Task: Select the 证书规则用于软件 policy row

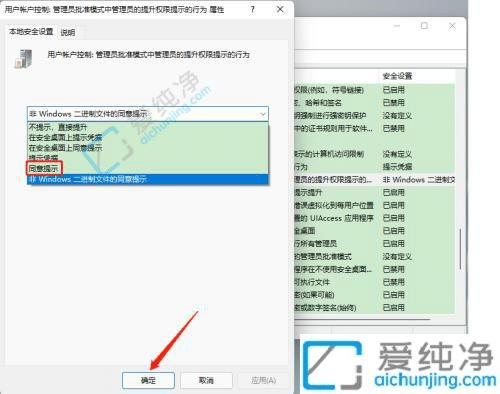Action: 374,128
